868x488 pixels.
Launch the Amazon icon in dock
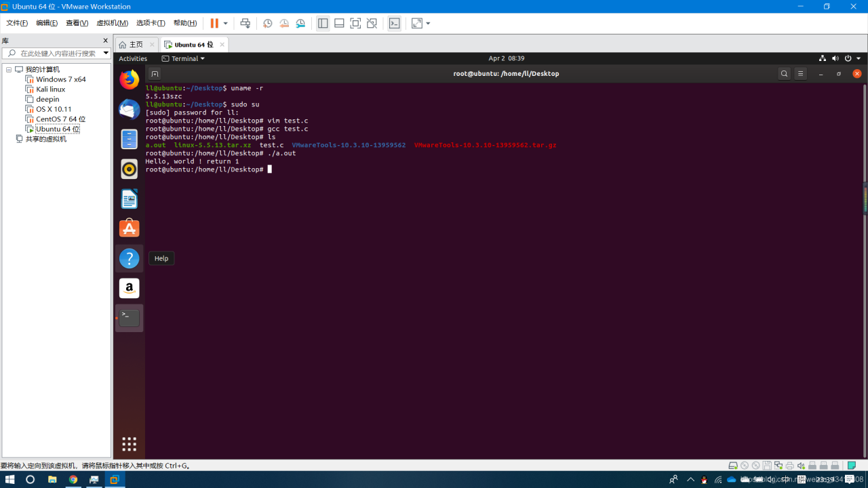tap(129, 288)
